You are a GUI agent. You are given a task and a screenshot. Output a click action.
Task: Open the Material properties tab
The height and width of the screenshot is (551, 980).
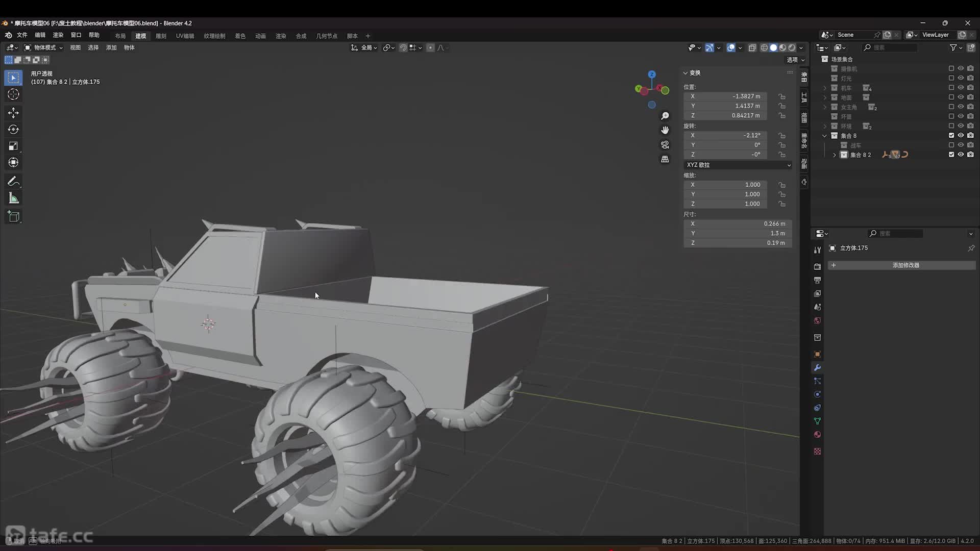tap(817, 435)
